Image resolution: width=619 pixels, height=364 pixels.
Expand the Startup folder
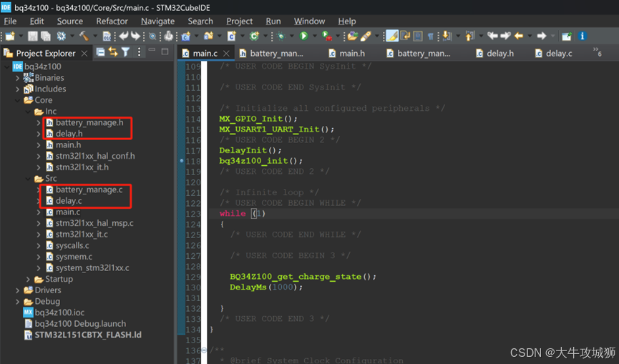(28, 279)
